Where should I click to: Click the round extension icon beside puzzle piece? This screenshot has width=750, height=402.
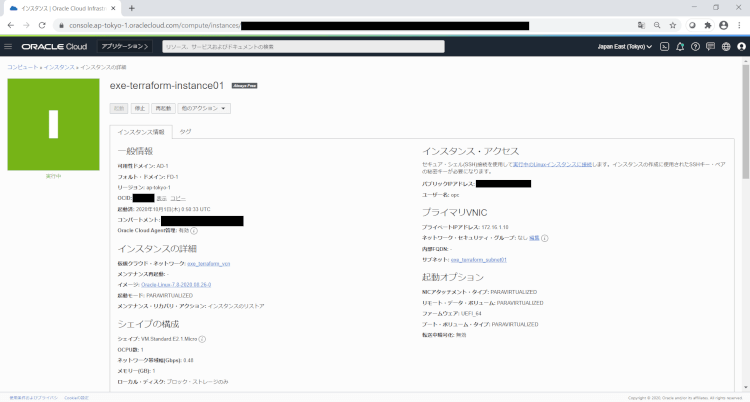(x=692, y=25)
